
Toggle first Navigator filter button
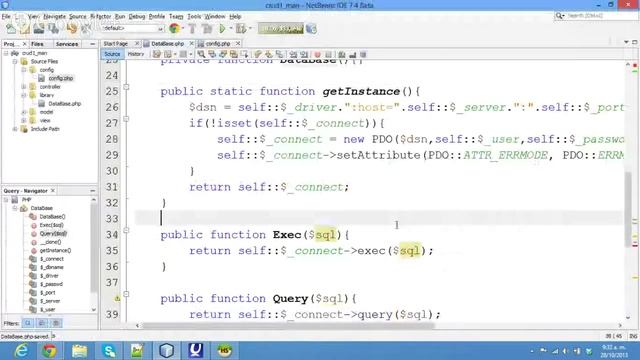tap(28, 323)
